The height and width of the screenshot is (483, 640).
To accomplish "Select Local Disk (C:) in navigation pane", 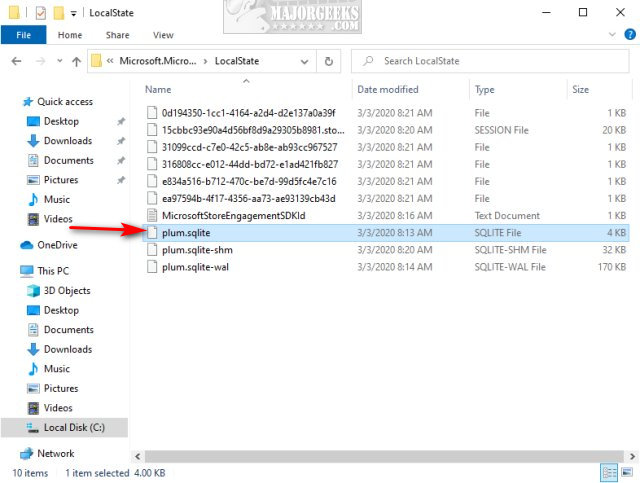I will 64,427.
